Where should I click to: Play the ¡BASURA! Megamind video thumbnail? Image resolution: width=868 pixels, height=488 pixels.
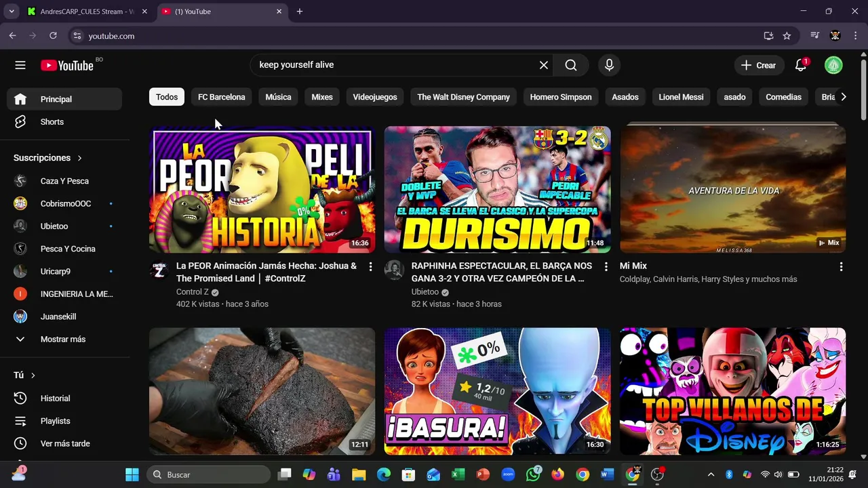497,391
